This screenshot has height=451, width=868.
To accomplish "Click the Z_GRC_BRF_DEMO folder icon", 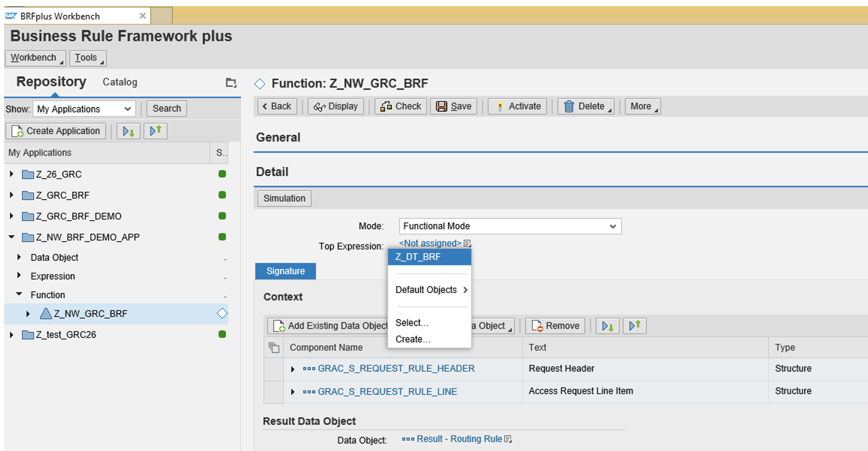I will pos(28,216).
